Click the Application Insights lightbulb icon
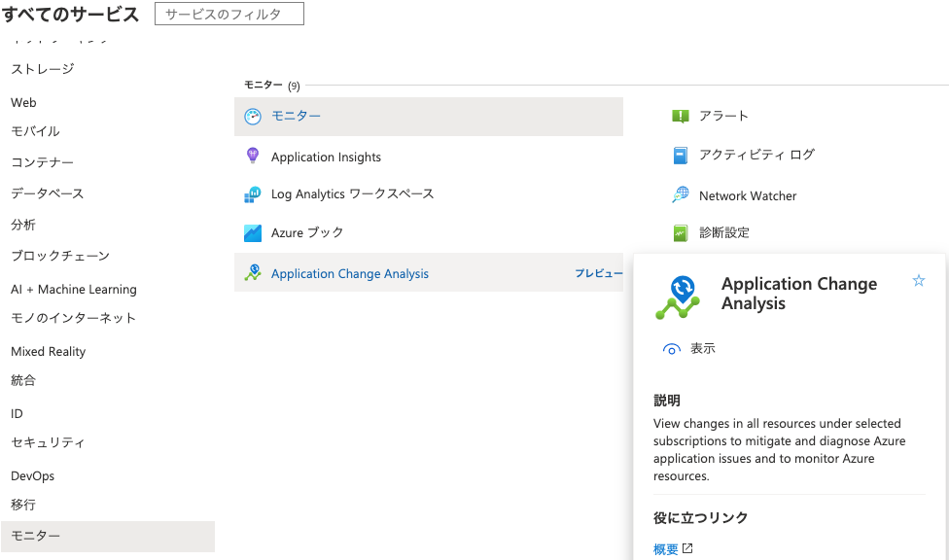The height and width of the screenshot is (560, 949). tap(253, 156)
